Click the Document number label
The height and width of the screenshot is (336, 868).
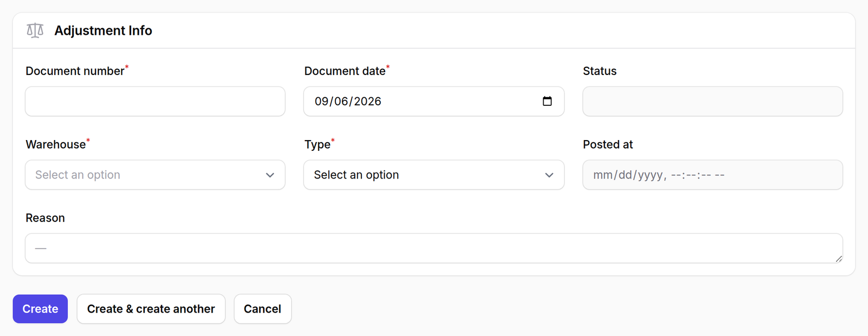[75, 71]
